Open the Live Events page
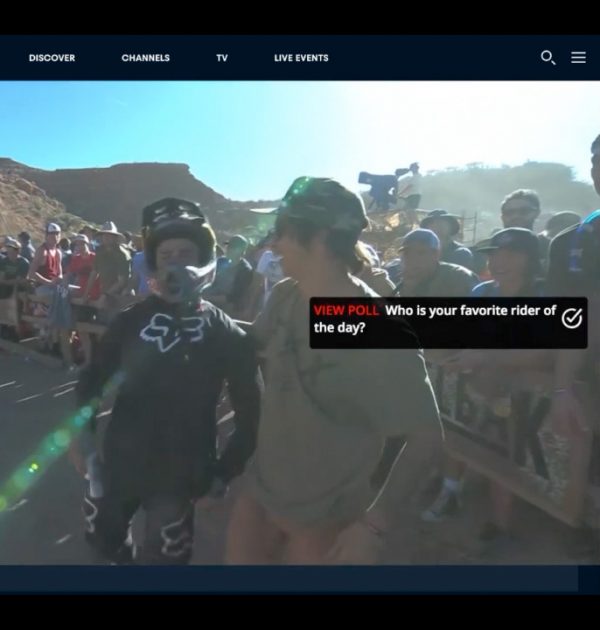Screen dimensions: 600x630 301,58
